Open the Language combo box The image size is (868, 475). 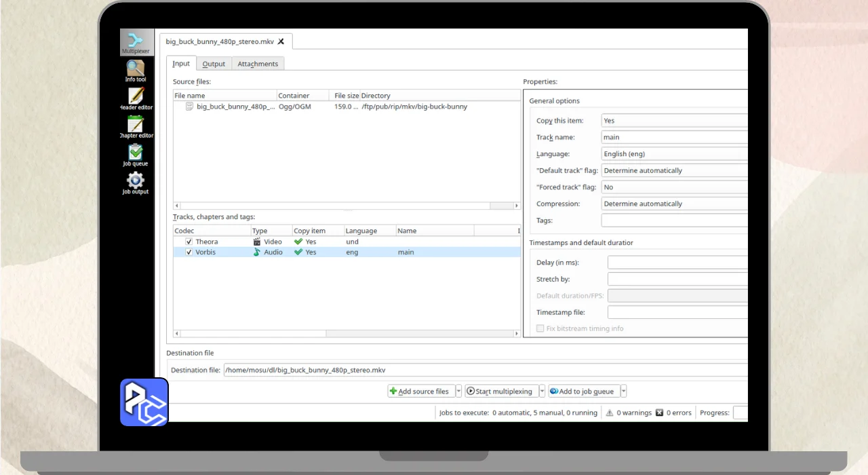point(674,154)
